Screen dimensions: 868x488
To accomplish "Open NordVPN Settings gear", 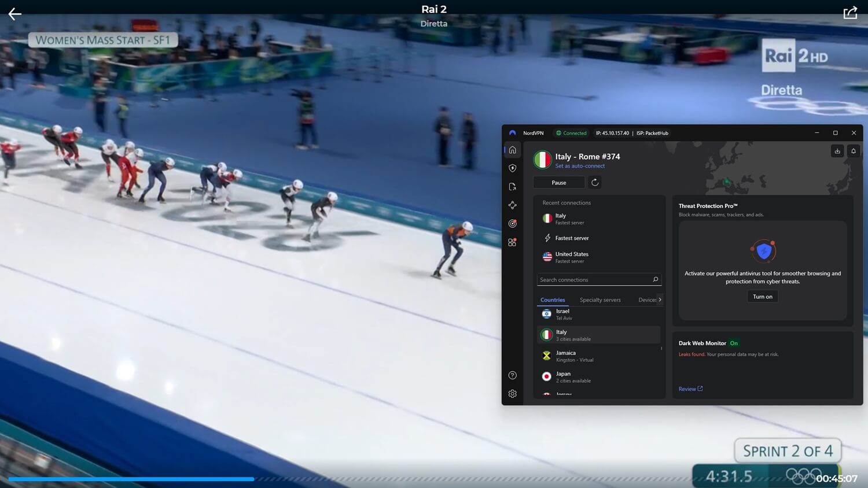I will 512,393.
